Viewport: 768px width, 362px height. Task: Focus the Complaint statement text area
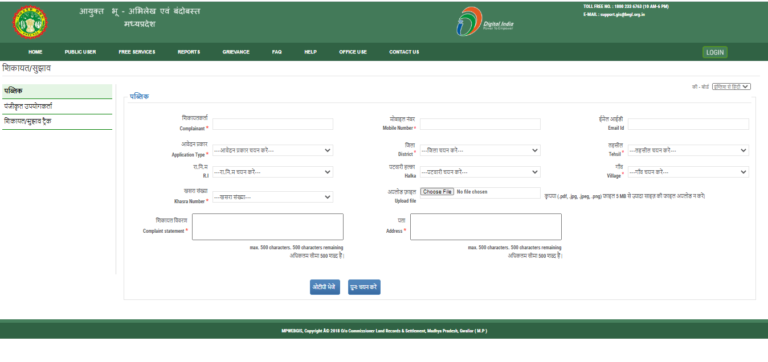(x=267, y=226)
